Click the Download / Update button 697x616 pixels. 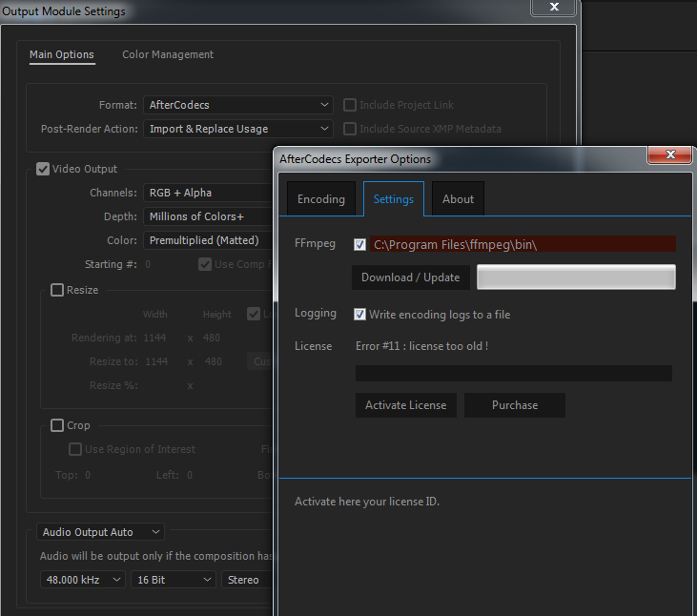click(411, 277)
